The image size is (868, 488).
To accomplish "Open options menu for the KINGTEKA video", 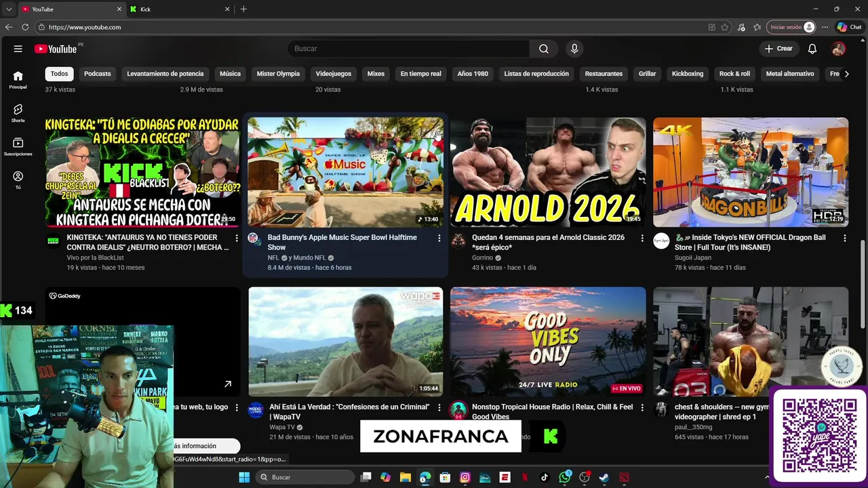I will click(237, 239).
